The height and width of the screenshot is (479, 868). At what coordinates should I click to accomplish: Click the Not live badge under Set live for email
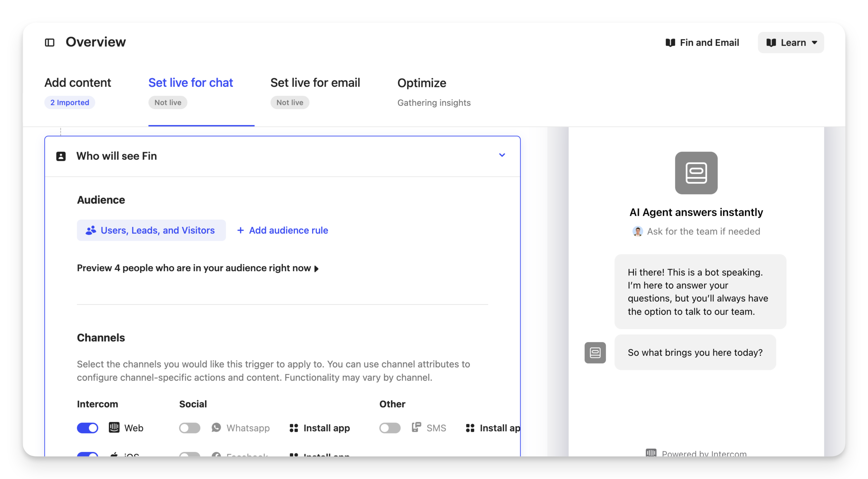click(x=290, y=103)
